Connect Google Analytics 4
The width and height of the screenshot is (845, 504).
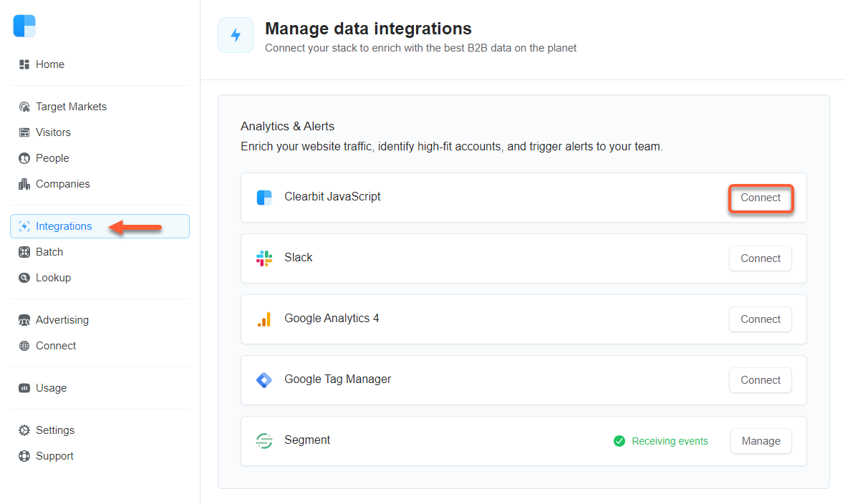(760, 319)
